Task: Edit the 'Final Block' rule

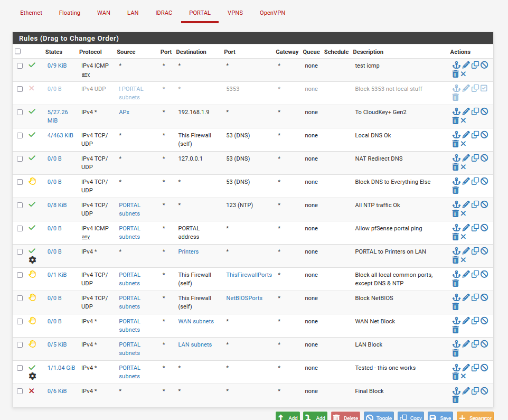Action: click(x=466, y=391)
